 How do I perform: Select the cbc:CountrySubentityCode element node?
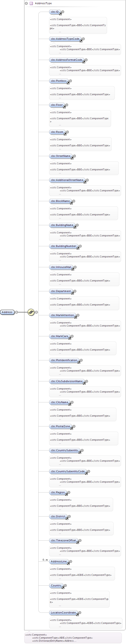pos(68,472)
